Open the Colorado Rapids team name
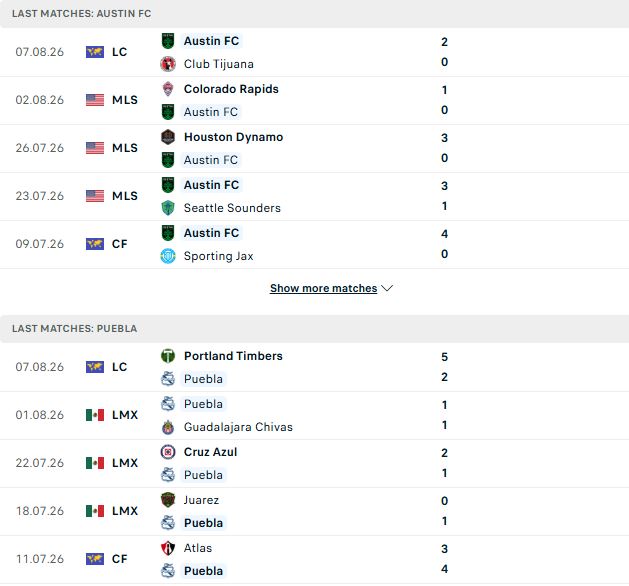 231,89
